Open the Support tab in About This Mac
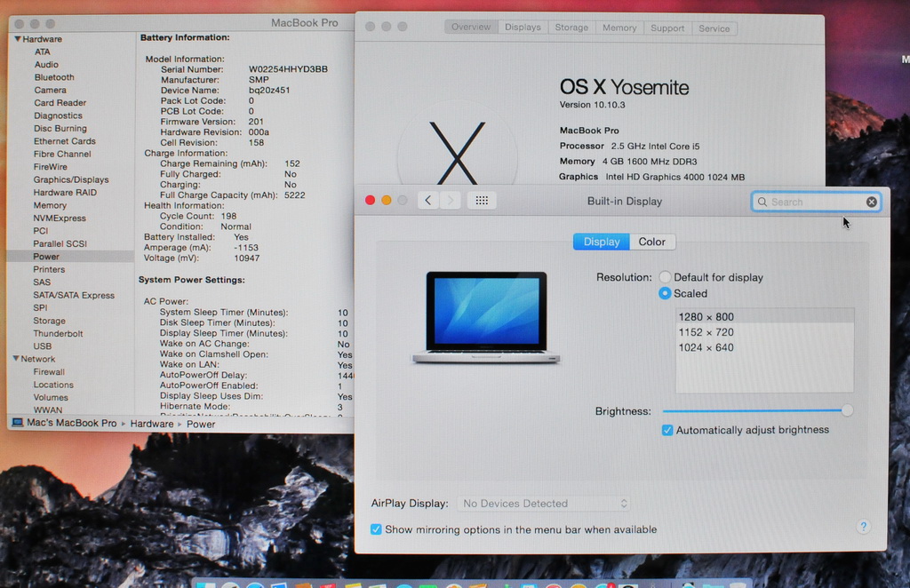Screen dimensions: 910x588 (x=667, y=28)
